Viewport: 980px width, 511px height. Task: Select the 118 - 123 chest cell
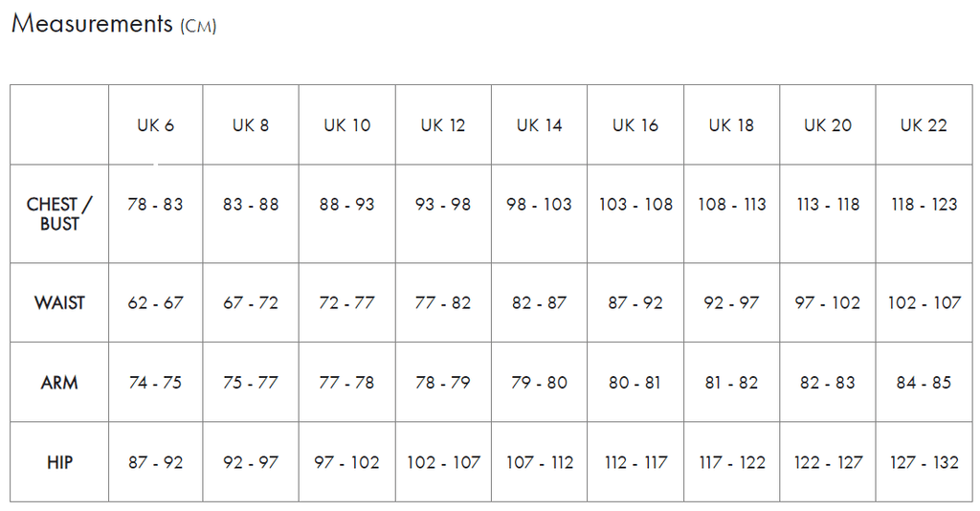tap(924, 205)
